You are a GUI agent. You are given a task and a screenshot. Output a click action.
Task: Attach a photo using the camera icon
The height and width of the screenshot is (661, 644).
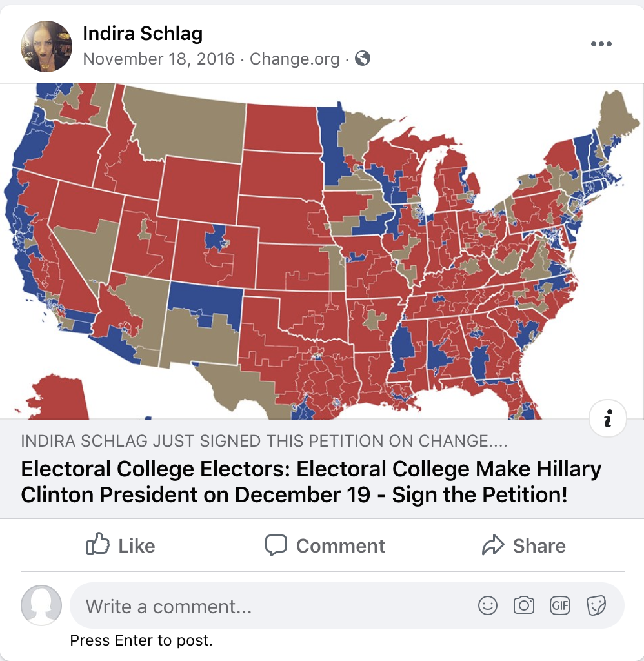524,605
